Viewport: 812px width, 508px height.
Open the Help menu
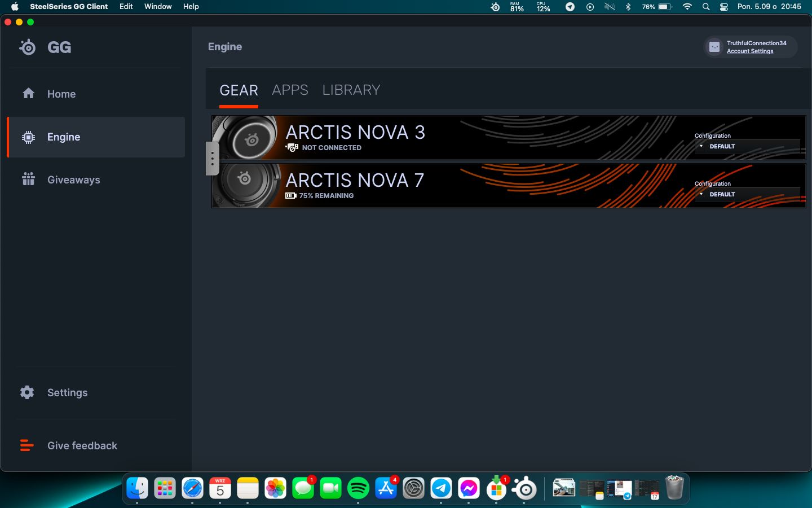[x=191, y=7]
